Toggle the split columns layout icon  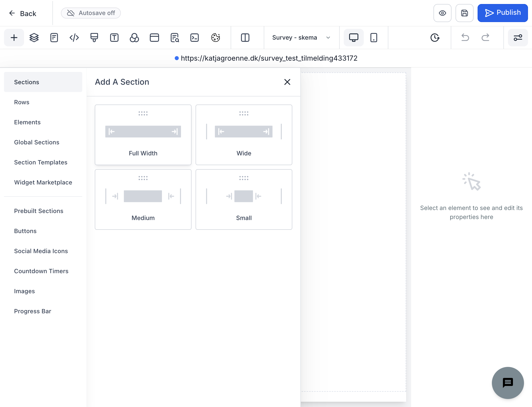(x=245, y=38)
